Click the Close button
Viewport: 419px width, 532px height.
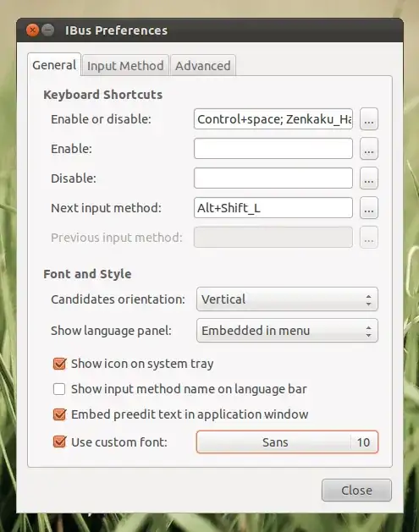pyautogui.click(x=356, y=491)
